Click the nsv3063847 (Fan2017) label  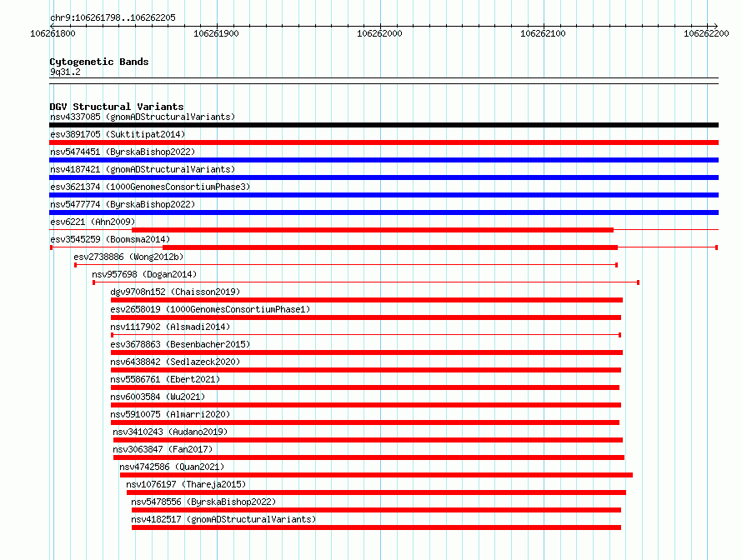pyautogui.click(x=163, y=449)
